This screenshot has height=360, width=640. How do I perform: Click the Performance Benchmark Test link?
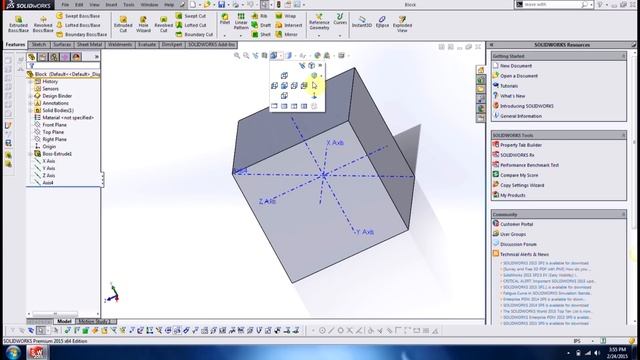pos(529,165)
